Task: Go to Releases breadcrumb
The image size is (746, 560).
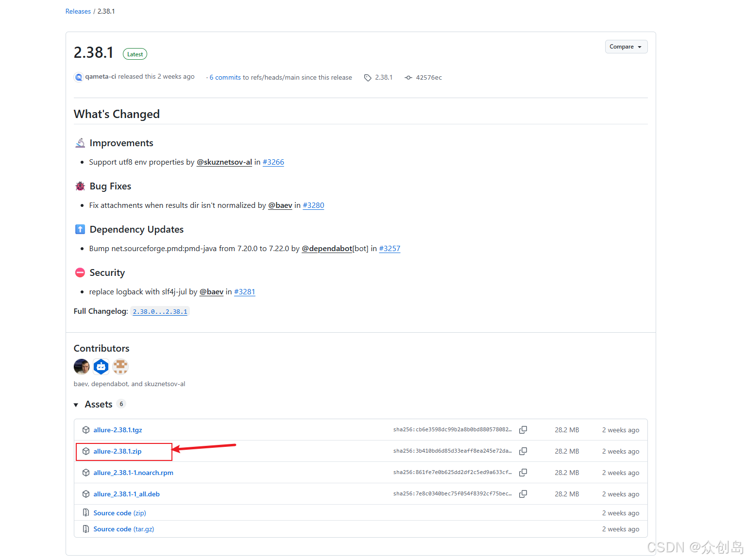Action: click(78, 11)
